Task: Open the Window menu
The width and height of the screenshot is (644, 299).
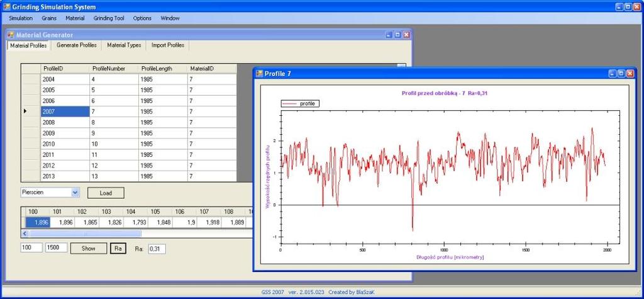Action: [170, 18]
